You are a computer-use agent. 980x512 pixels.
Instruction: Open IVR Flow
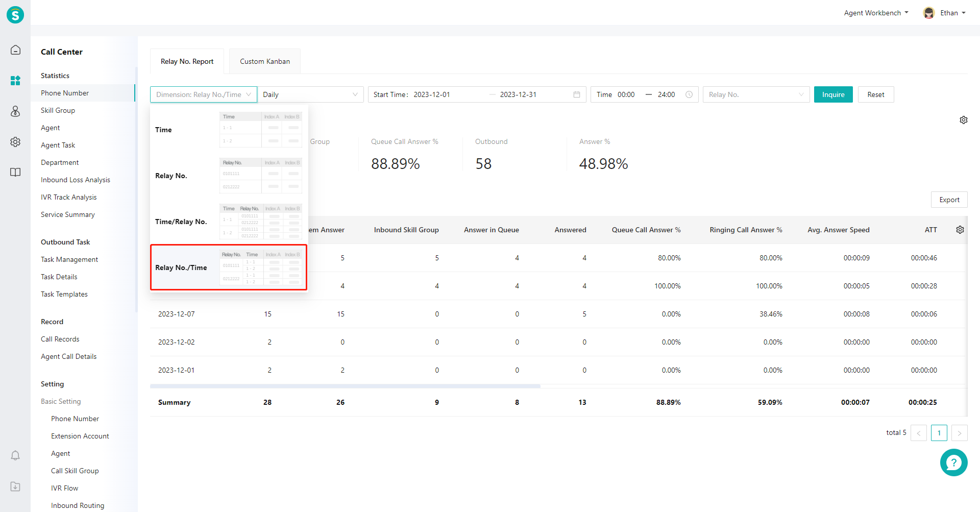tap(65, 488)
